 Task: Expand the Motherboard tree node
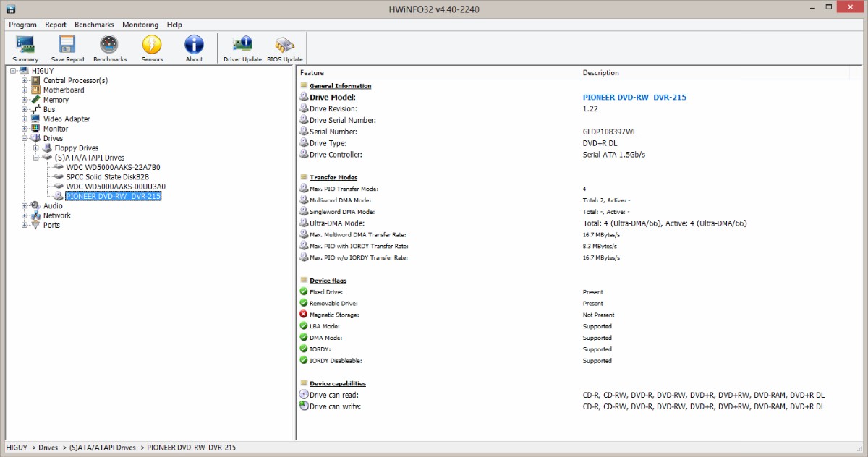[25, 90]
